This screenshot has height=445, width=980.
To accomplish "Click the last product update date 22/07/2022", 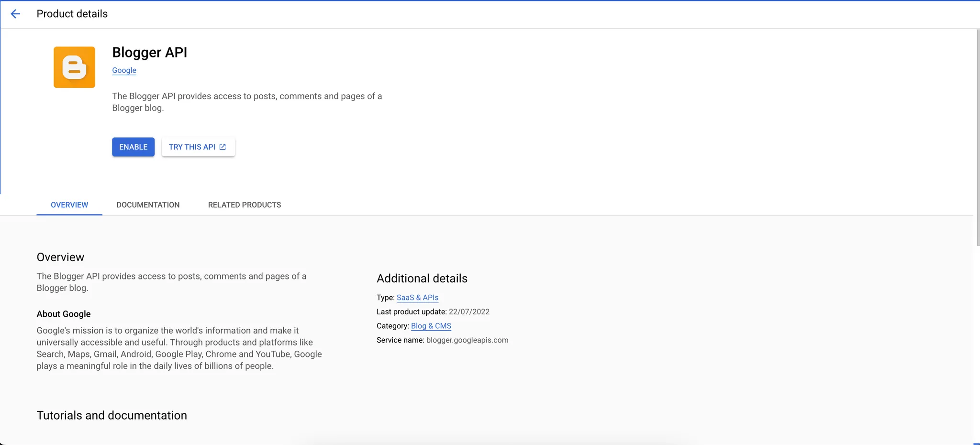I will [469, 312].
